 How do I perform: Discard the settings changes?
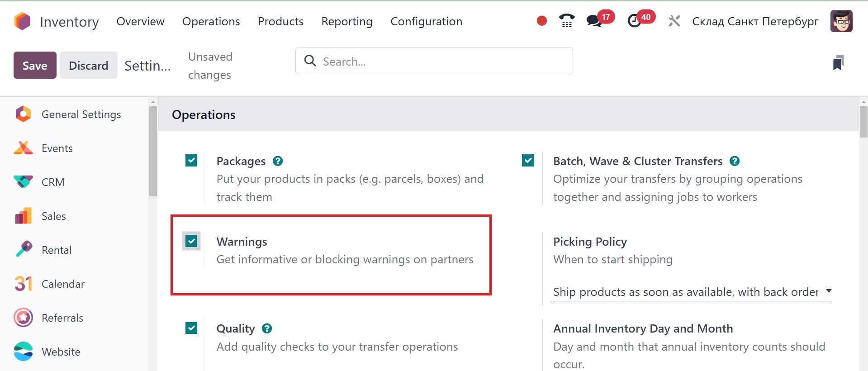tap(89, 65)
